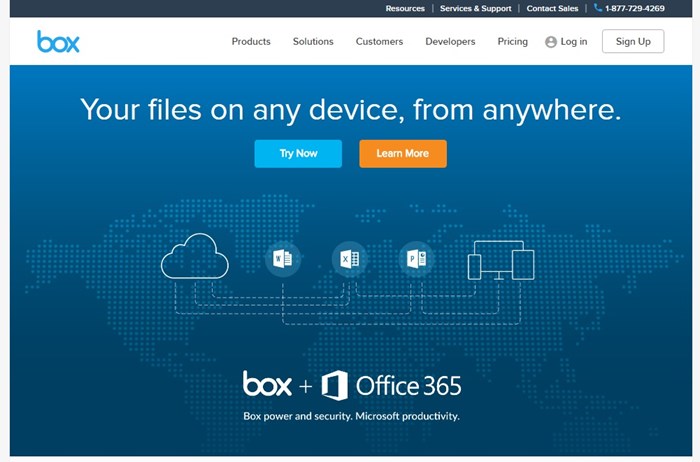View the Pricing page
The image size is (700, 462).
pos(513,42)
